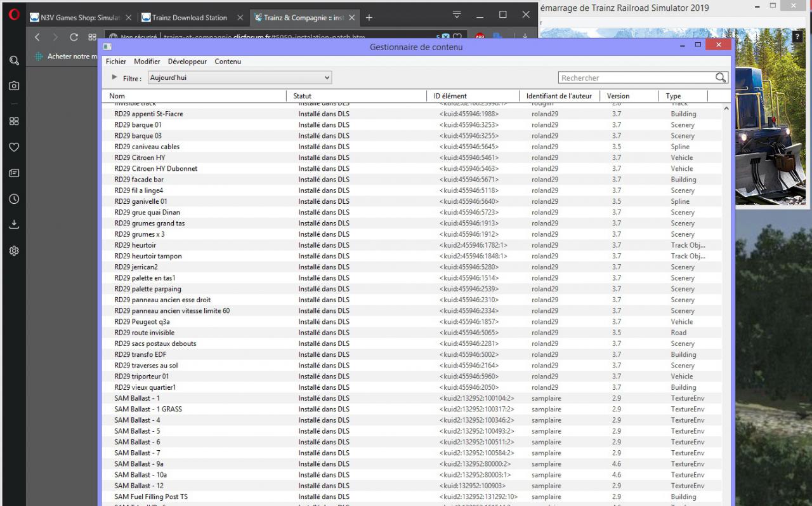Open Opera snapshot camera icon
Viewport: 812px width, 506px height.
tap(14, 85)
